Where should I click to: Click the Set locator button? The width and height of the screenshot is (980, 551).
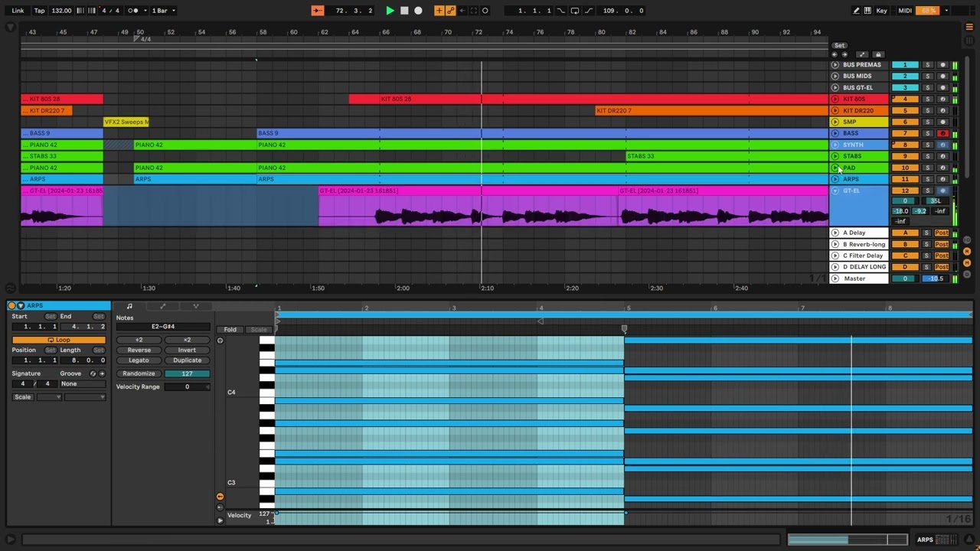[x=840, y=45]
